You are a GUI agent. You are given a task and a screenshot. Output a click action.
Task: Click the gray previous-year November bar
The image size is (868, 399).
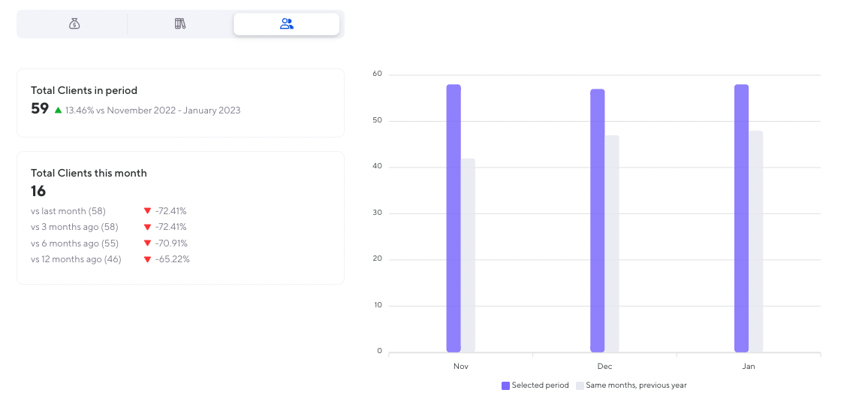[468, 255]
